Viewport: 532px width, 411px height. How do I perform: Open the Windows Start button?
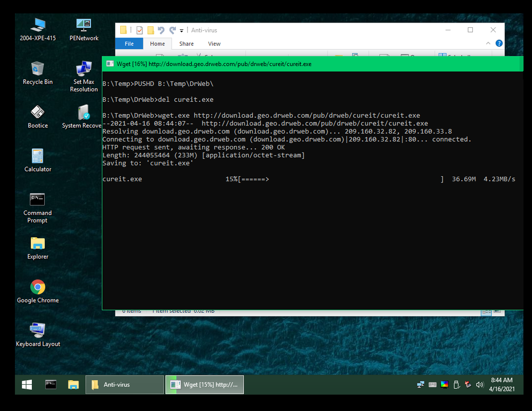[x=27, y=385]
